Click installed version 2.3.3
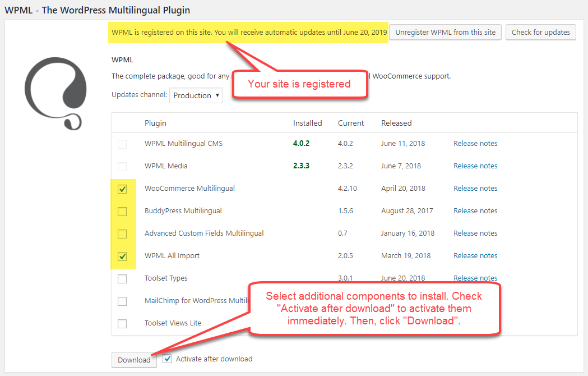Screen dimensions: 588x376 coord(301,166)
